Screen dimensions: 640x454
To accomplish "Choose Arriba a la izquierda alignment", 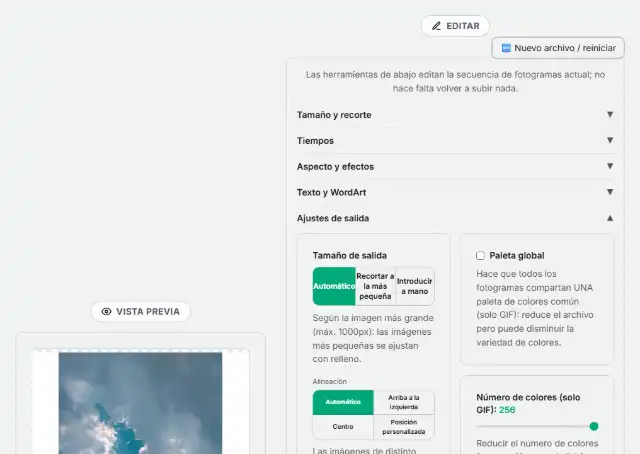I will coord(403,402).
